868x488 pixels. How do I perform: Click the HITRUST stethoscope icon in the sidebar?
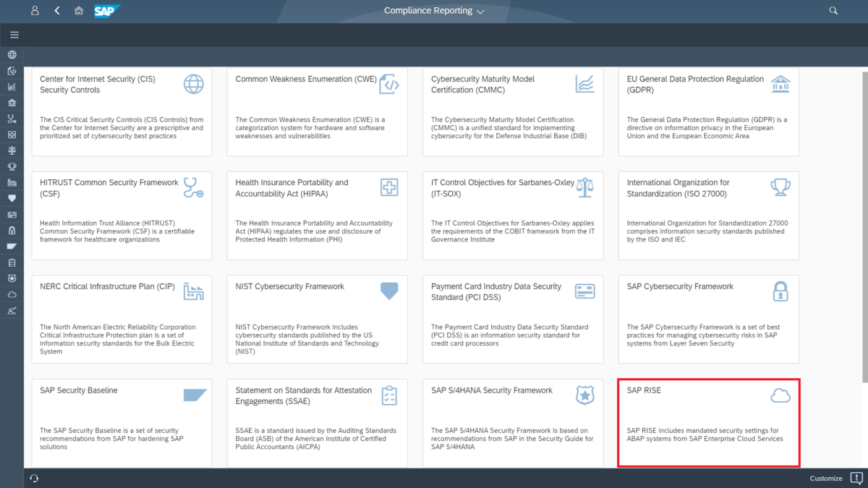12,119
